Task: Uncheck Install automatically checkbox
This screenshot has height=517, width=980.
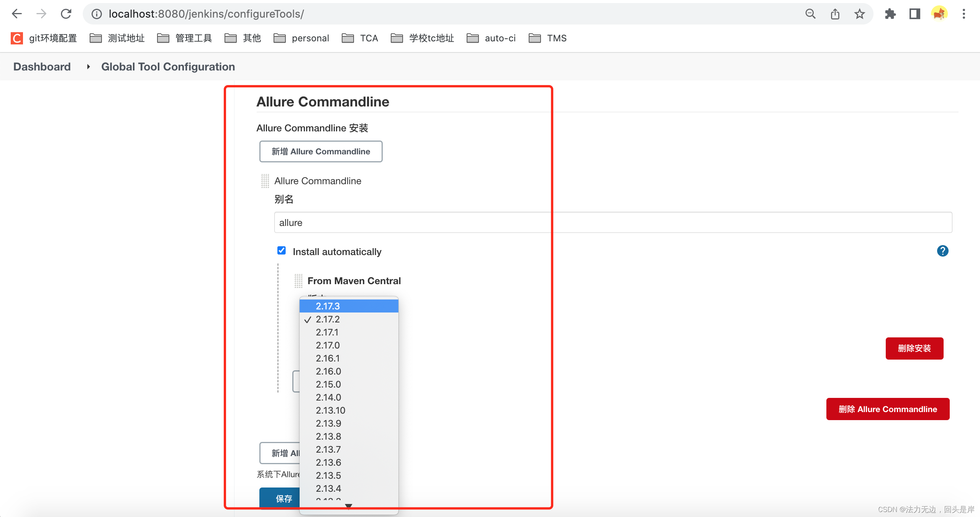Action: tap(282, 251)
